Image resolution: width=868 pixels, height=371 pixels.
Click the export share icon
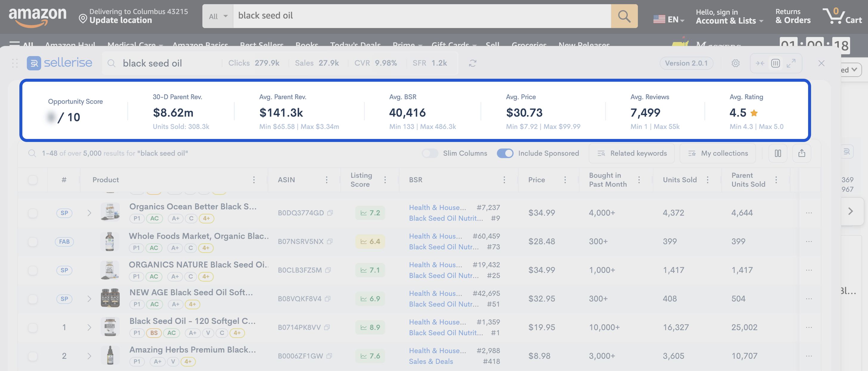click(802, 154)
